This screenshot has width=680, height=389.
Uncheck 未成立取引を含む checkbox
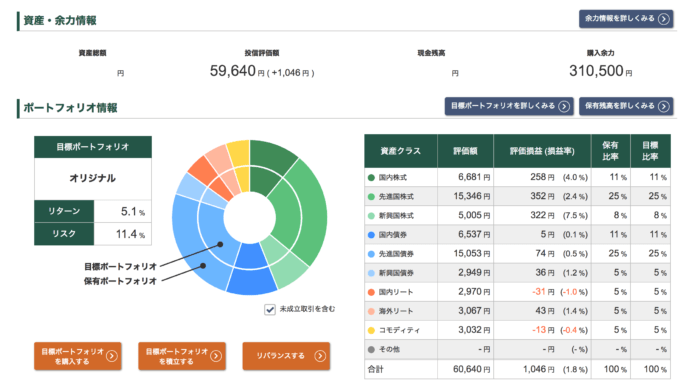click(x=270, y=310)
